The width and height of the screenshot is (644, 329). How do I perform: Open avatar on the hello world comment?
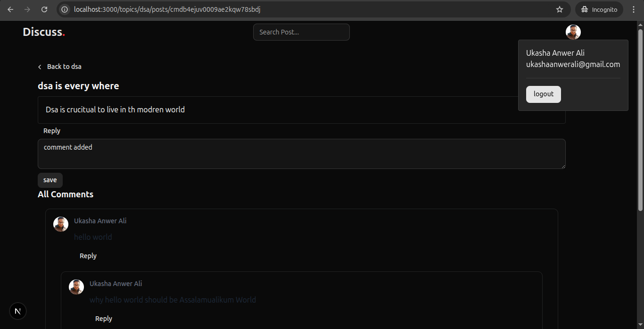tap(61, 224)
